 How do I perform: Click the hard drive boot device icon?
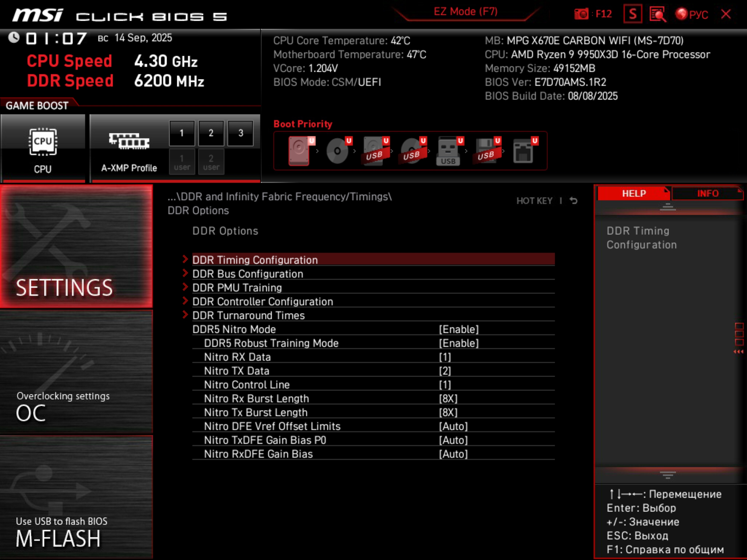299,151
